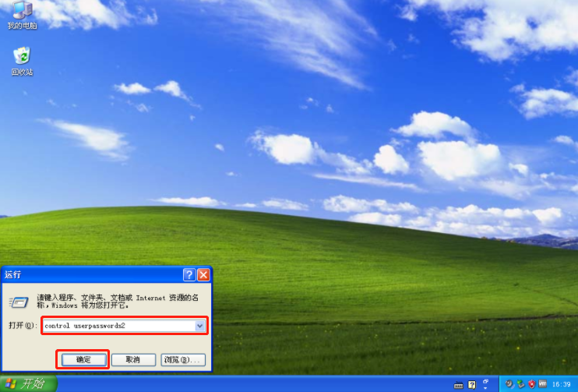Click the Cancel (取消) button
The width and height of the screenshot is (578, 392).
point(132,359)
